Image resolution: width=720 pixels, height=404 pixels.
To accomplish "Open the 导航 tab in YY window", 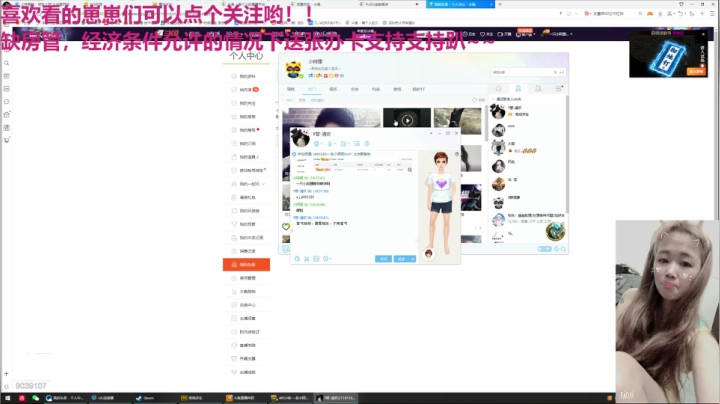I will [291, 89].
